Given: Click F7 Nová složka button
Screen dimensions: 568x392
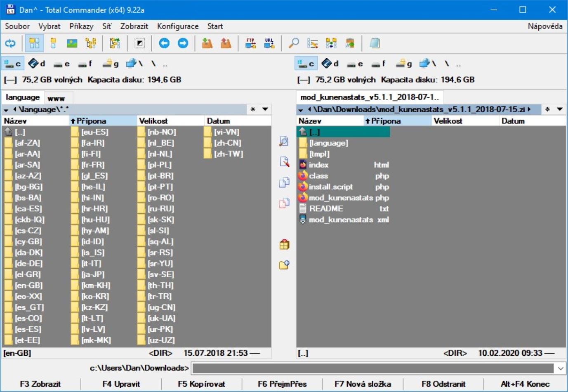Looking at the screenshot, I should pyautogui.click(x=363, y=384).
